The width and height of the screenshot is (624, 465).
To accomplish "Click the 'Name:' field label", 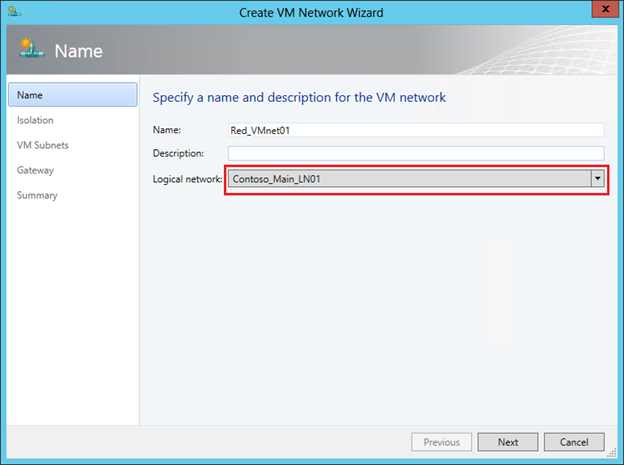I will tap(167, 130).
